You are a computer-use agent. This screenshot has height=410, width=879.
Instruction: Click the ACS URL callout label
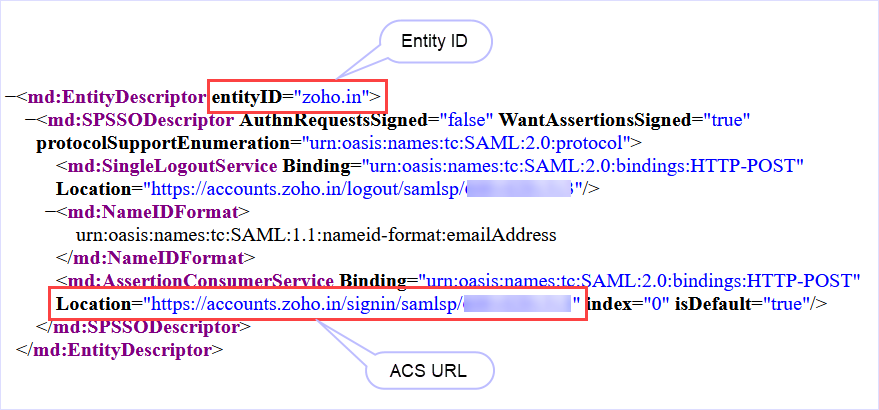tap(429, 372)
